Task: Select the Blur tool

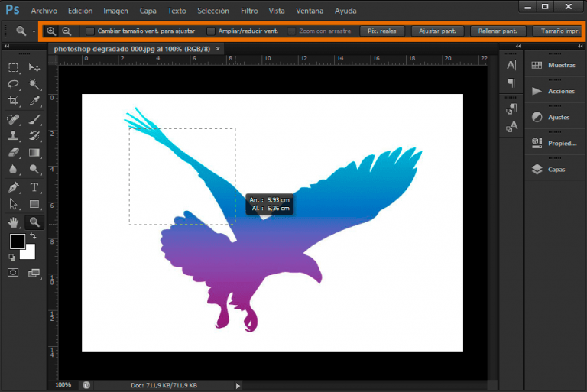Action: pyautogui.click(x=13, y=169)
